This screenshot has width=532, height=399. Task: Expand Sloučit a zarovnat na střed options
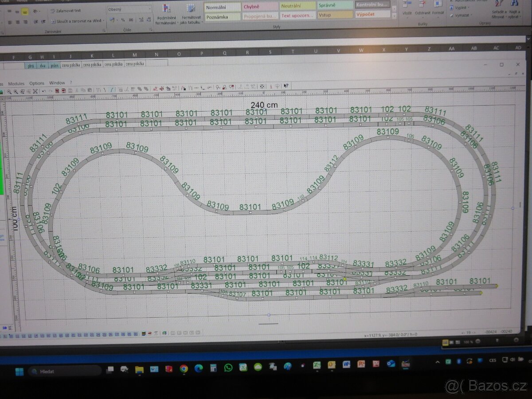104,21
